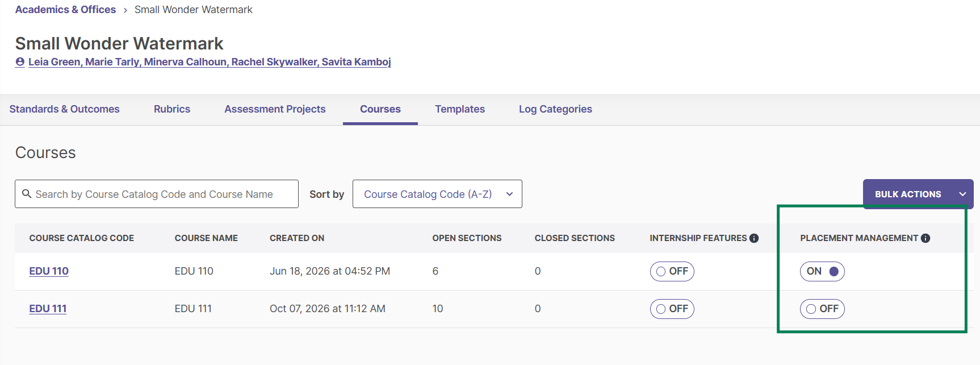980x365 pixels.
Task: Click the Placement Management info icon
Action: click(x=925, y=238)
